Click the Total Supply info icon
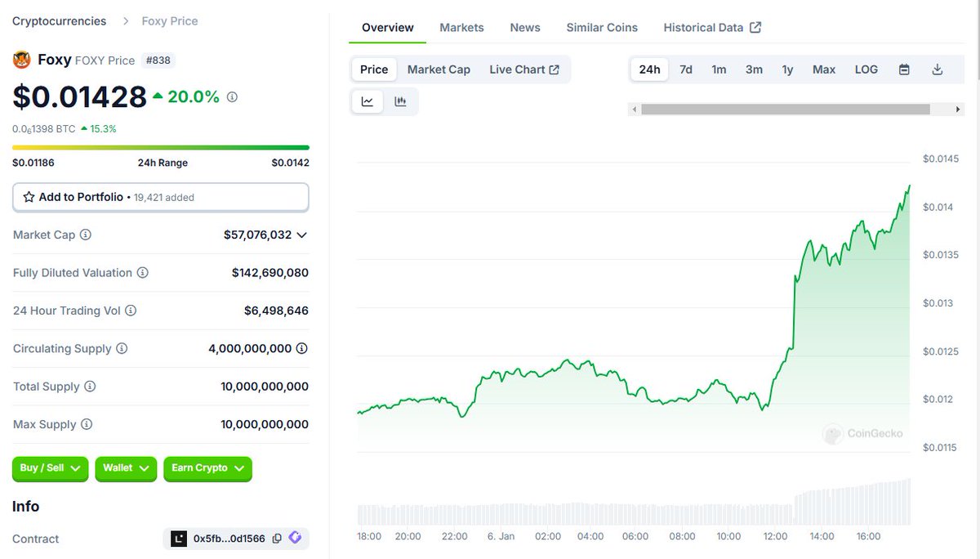The height and width of the screenshot is (559, 980). tap(90, 387)
